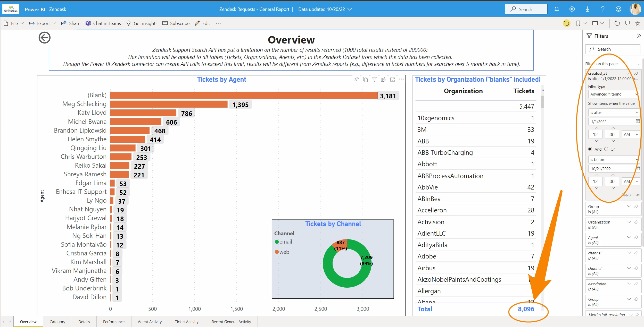644x327 pixels.
Task: Select the And radio option
Action: pos(590,149)
